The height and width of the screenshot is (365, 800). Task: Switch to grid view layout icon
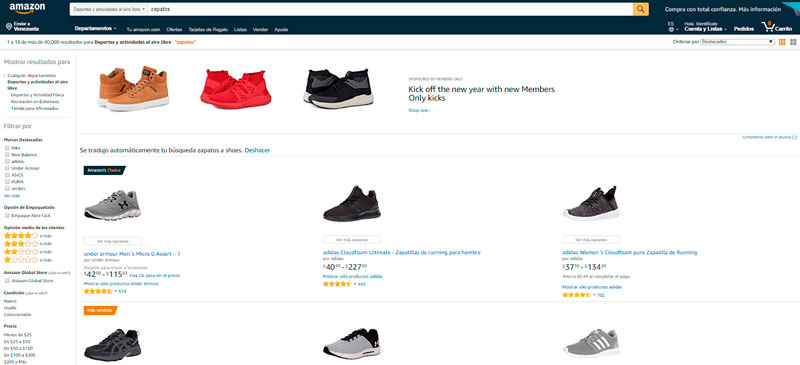click(793, 42)
